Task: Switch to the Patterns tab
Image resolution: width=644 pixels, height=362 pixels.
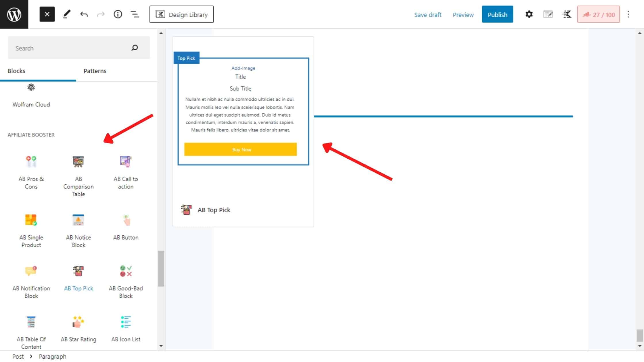Action: 95,71
